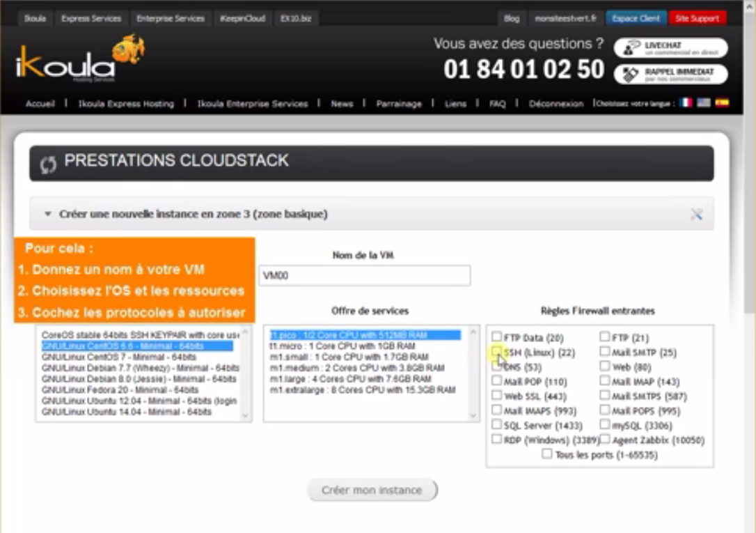Check the mySQL (3306) box
The image size is (756, 533).
click(x=605, y=424)
